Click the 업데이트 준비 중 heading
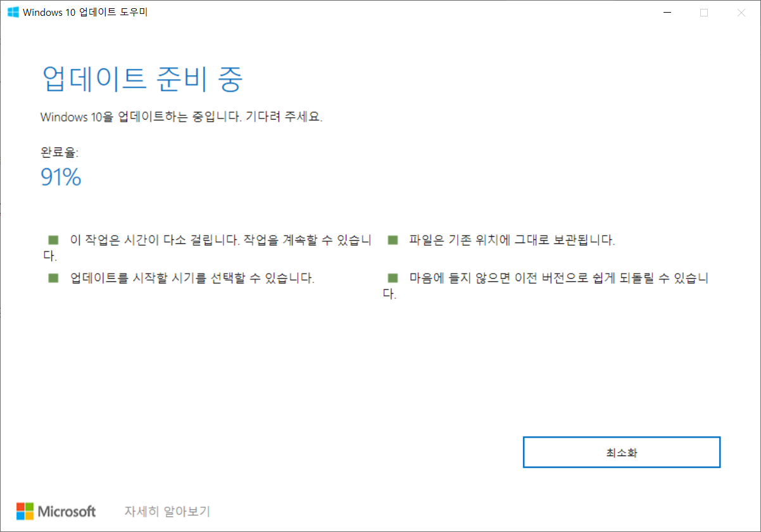 pos(142,79)
